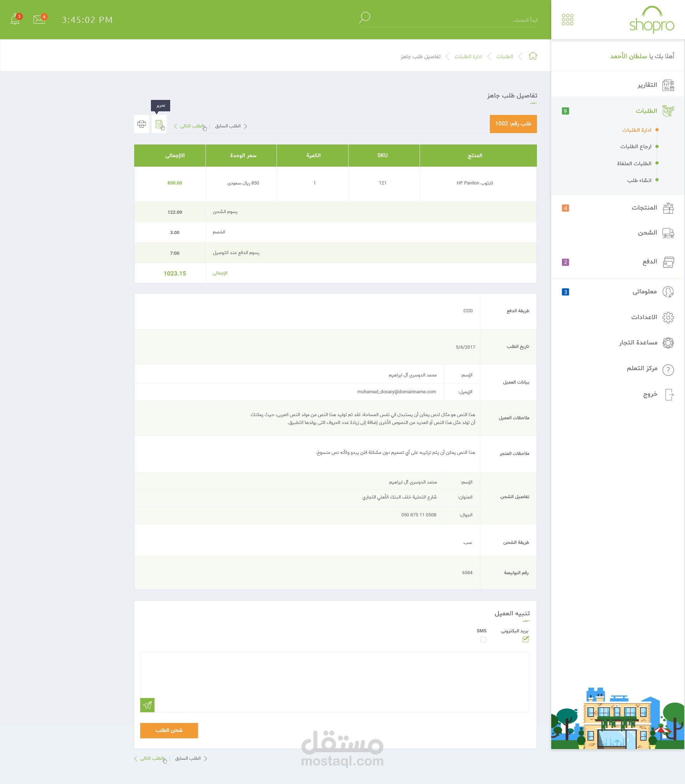Collapse the الطلبات orders sidebar section

[x=646, y=111]
